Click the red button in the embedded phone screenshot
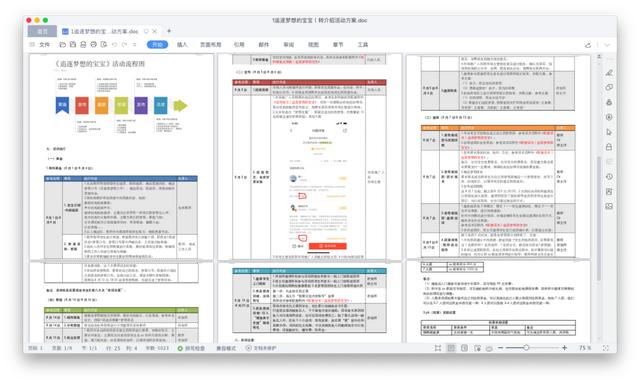 [327, 246]
